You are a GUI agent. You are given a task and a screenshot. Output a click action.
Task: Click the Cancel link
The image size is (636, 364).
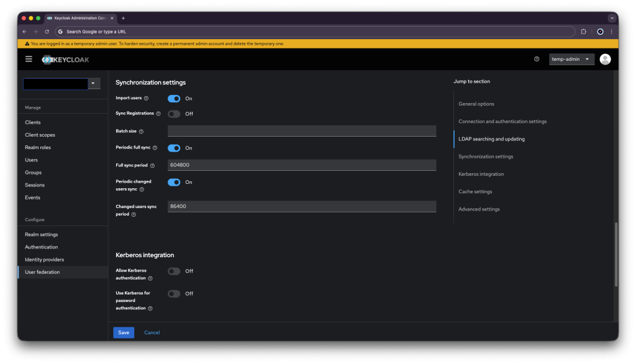click(152, 332)
